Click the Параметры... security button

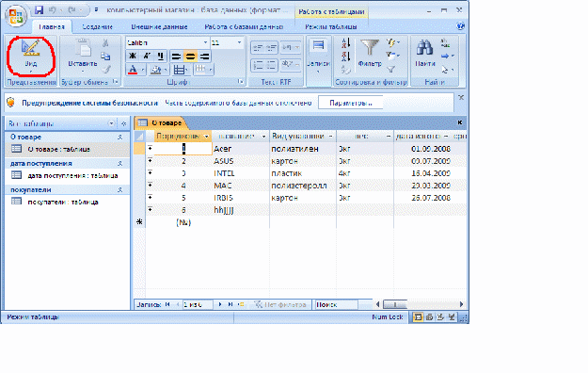click(351, 103)
